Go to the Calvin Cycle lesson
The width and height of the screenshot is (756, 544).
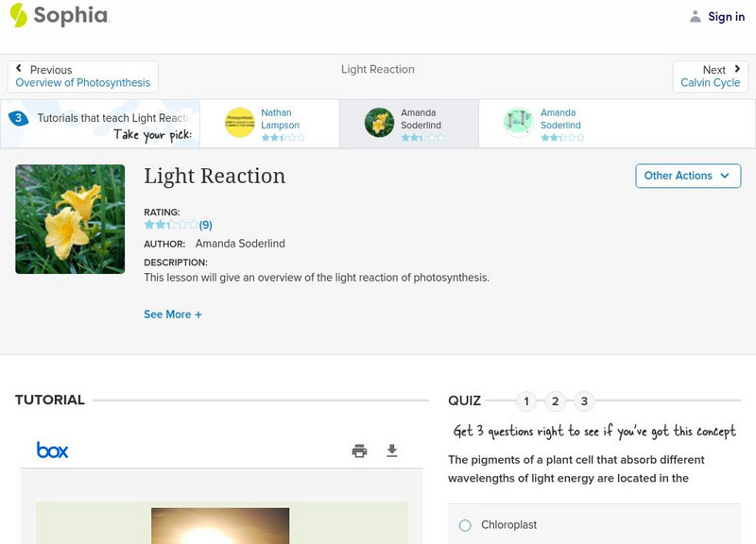point(711,82)
